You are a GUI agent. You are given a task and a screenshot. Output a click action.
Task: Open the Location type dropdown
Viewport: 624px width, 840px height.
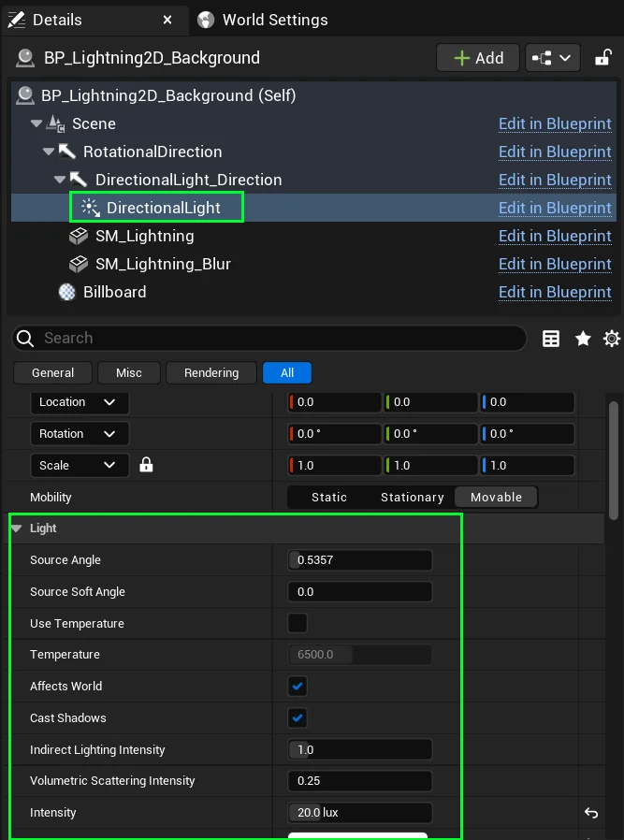tap(80, 402)
